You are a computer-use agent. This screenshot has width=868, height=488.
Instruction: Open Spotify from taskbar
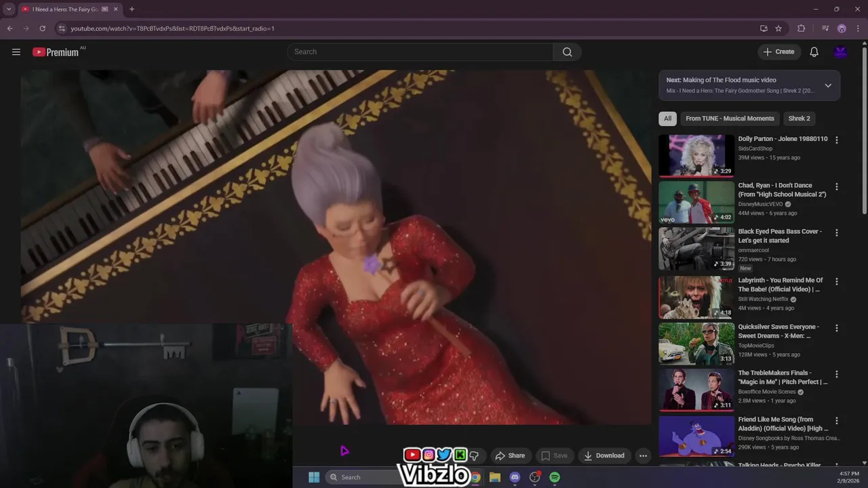point(555,477)
